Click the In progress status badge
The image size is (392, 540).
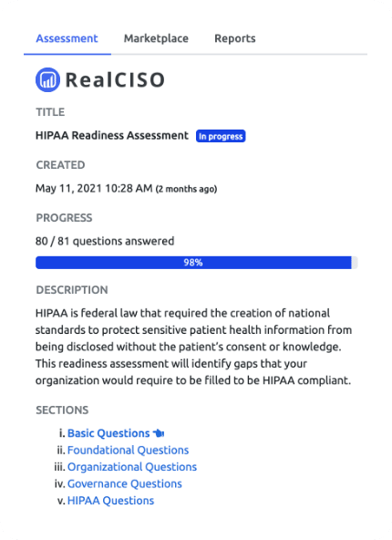221,136
